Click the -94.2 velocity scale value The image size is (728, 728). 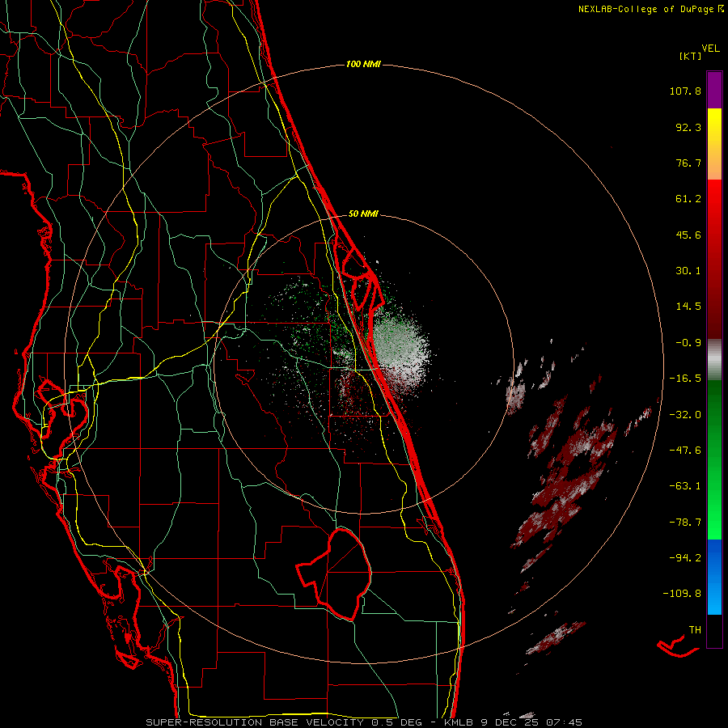pyautogui.click(x=685, y=557)
